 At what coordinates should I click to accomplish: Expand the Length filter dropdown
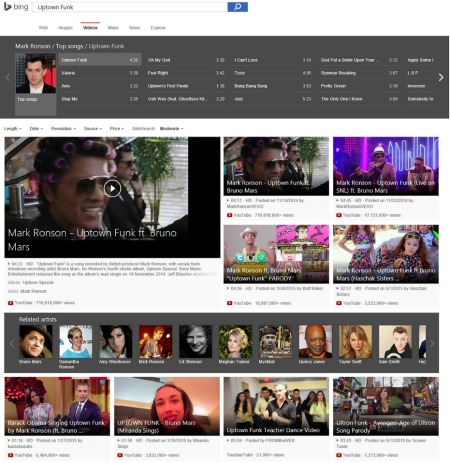(x=13, y=129)
